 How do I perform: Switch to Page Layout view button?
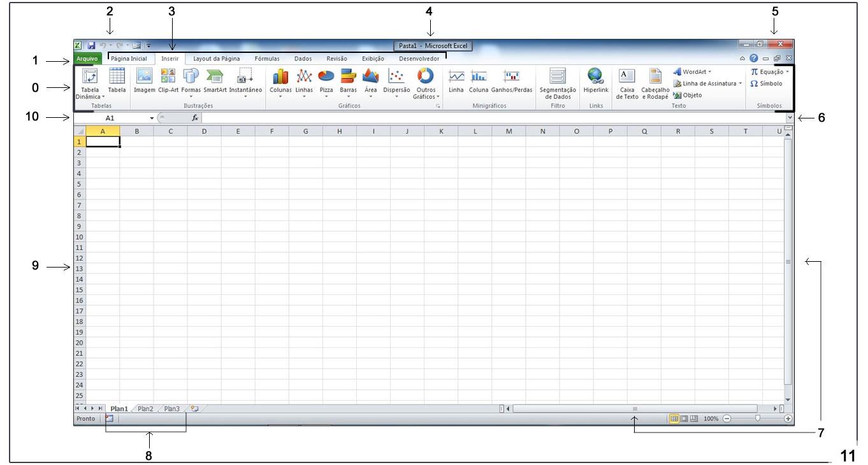(684, 418)
